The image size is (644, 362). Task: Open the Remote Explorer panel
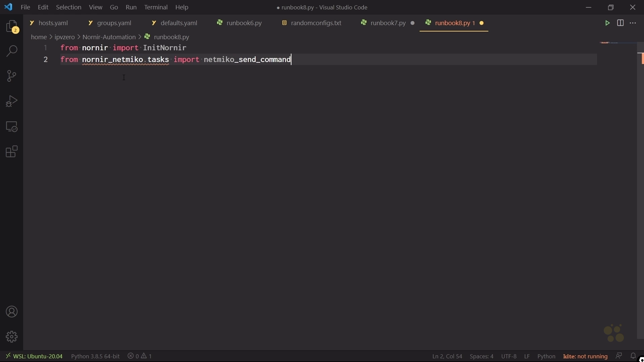click(x=12, y=127)
